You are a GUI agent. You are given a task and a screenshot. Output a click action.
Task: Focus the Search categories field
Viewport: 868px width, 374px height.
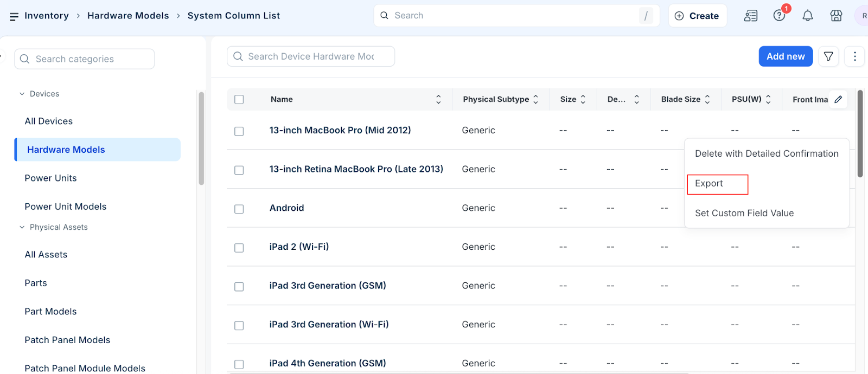tap(85, 59)
